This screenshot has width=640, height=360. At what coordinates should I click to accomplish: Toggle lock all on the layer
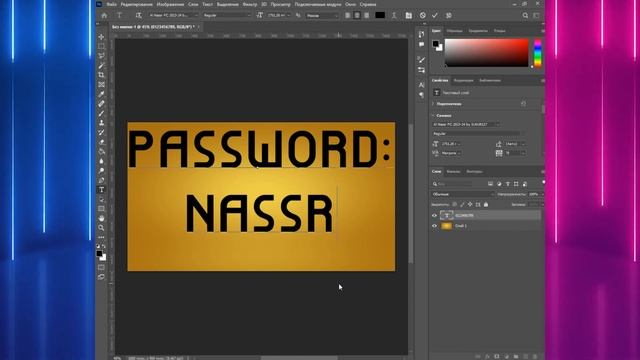click(x=486, y=204)
